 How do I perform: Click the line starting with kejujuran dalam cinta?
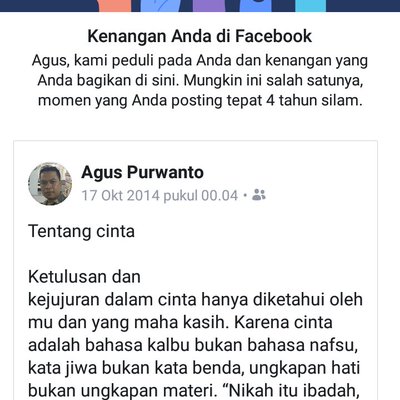[195, 300]
